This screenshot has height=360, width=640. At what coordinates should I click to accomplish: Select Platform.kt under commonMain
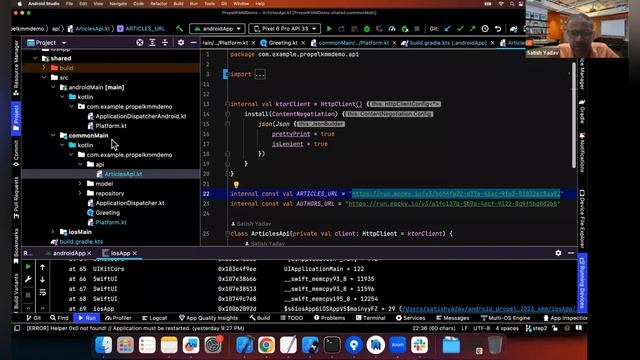(111, 222)
